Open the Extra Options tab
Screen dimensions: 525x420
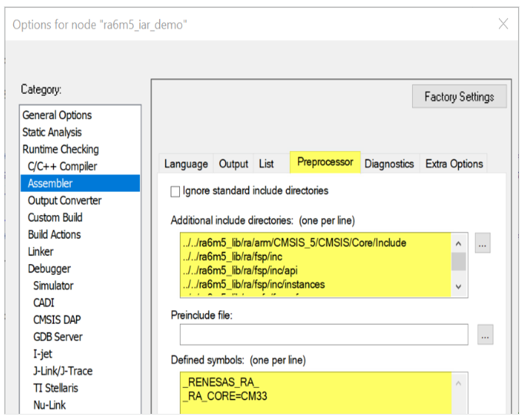pyautogui.click(x=454, y=164)
